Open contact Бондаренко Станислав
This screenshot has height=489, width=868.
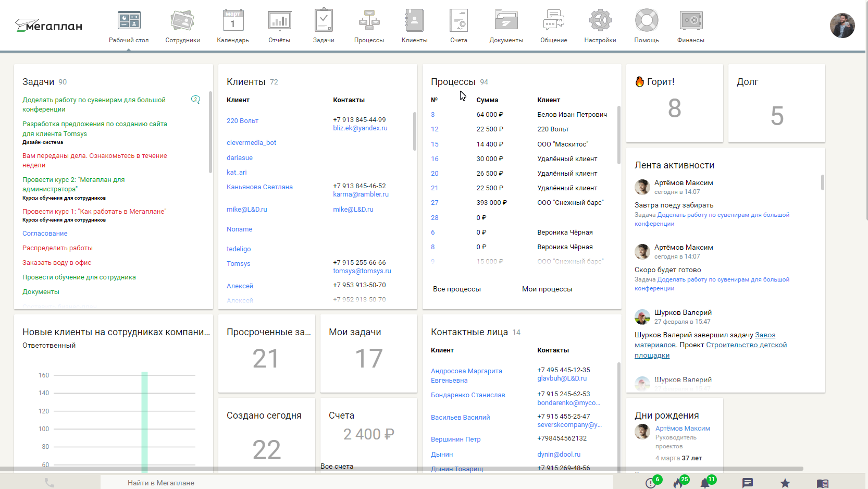pos(468,395)
